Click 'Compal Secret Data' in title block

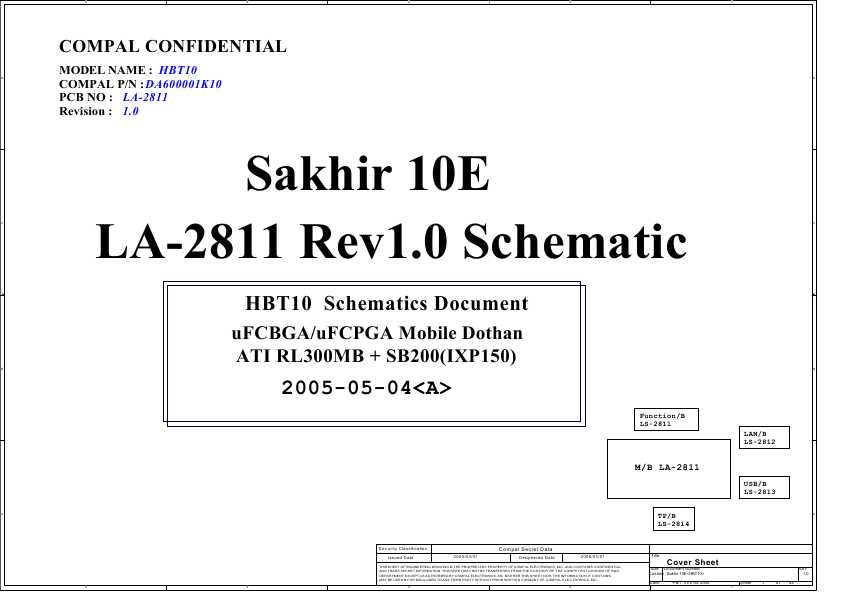click(525, 549)
